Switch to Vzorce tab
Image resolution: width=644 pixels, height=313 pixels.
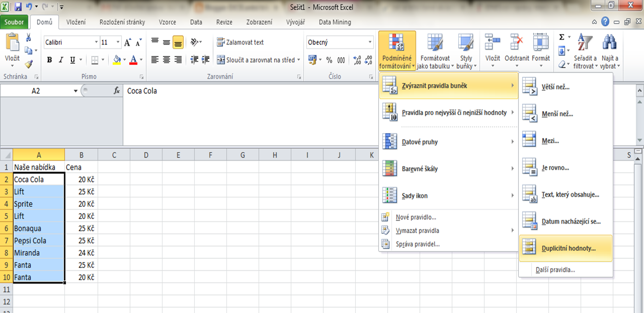[168, 22]
